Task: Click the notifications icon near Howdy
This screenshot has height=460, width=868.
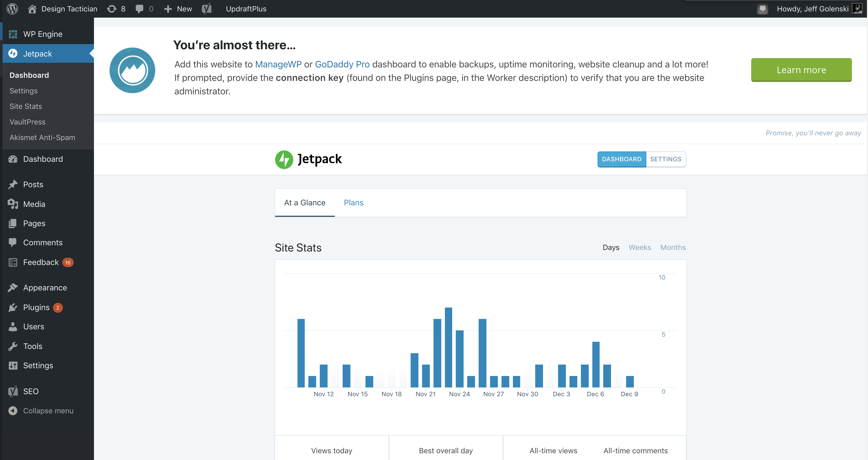Action: pos(762,9)
